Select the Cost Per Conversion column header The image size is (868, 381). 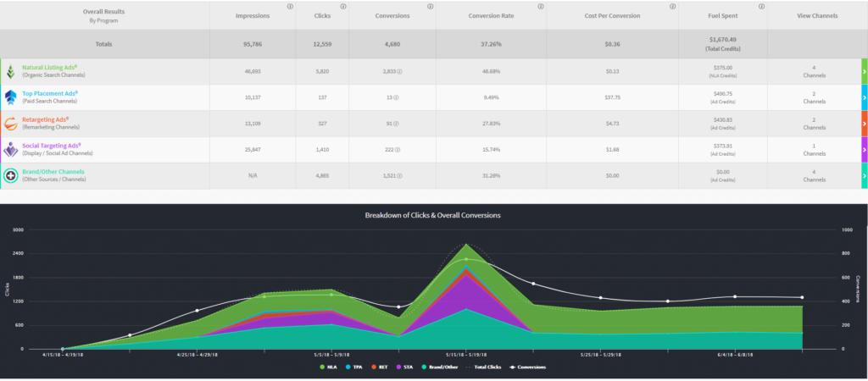coord(612,15)
